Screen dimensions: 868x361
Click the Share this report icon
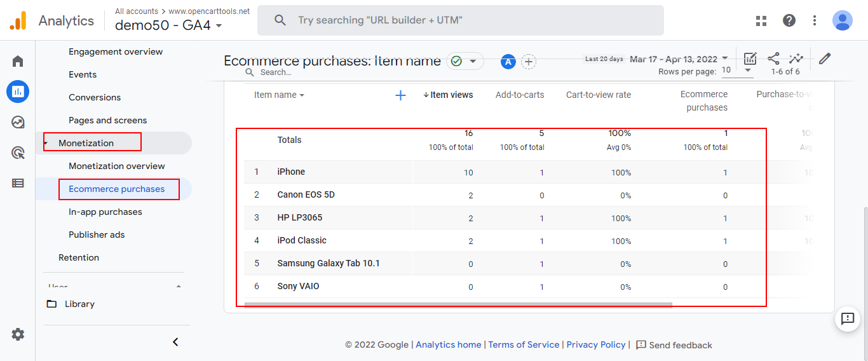[x=773, y=58]
